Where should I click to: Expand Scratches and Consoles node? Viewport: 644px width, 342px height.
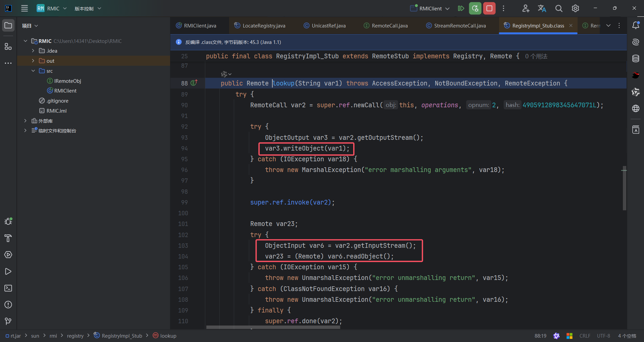pyautogui.click(x=25, y=130)
